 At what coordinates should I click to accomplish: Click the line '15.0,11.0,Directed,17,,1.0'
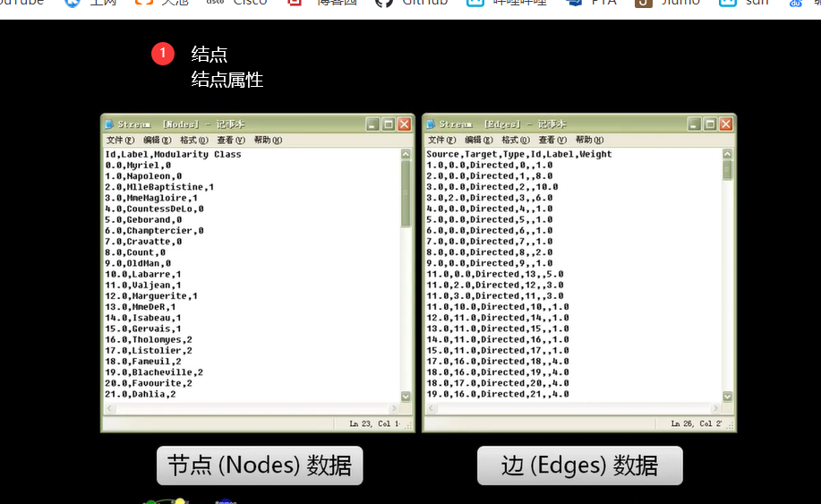point(498,351)
